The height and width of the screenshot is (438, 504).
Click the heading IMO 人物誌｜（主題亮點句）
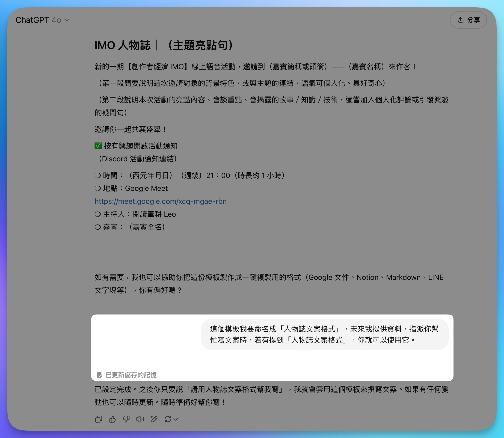pos(164,45)
